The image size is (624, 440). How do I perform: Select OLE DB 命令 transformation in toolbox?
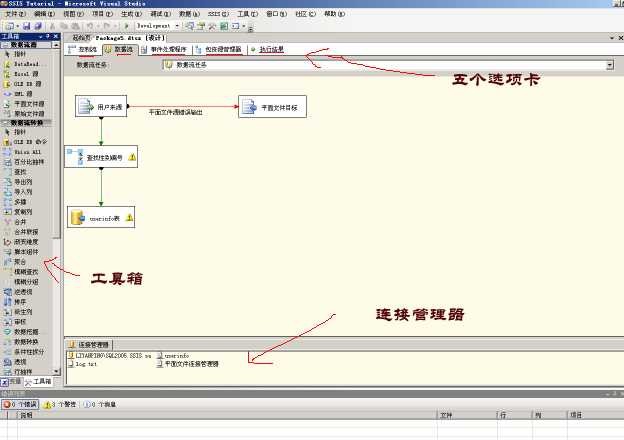(25, 142)
